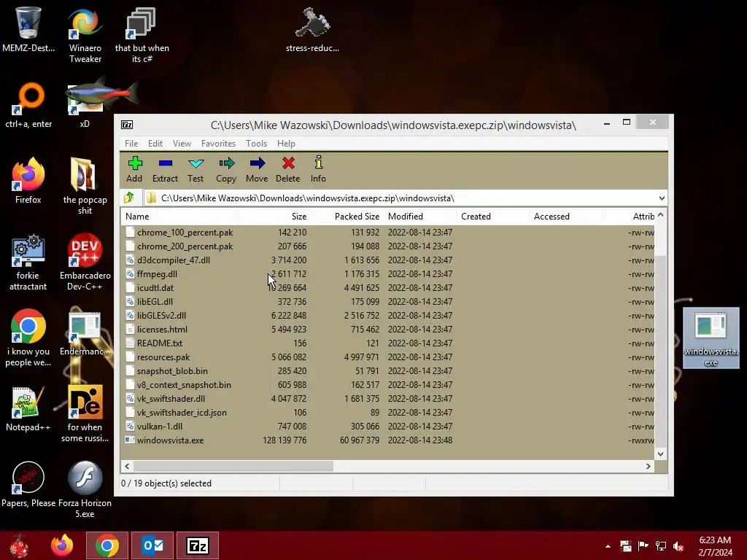
Task: Select the Notepad++ desktop shortcut
Action: point(28,408)
